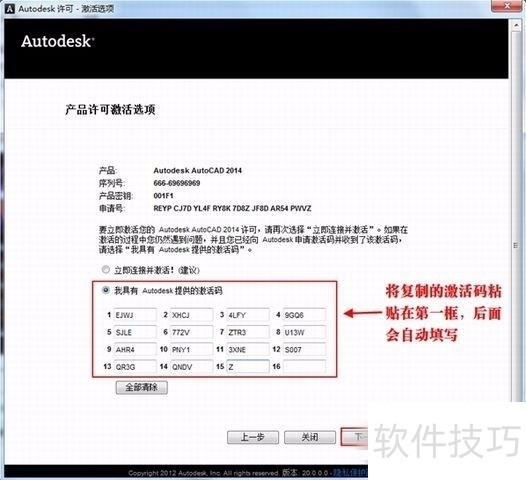Close the Autodesk license window
The image size is (526, 480).
pyautogui.click(x=507, y=6)
